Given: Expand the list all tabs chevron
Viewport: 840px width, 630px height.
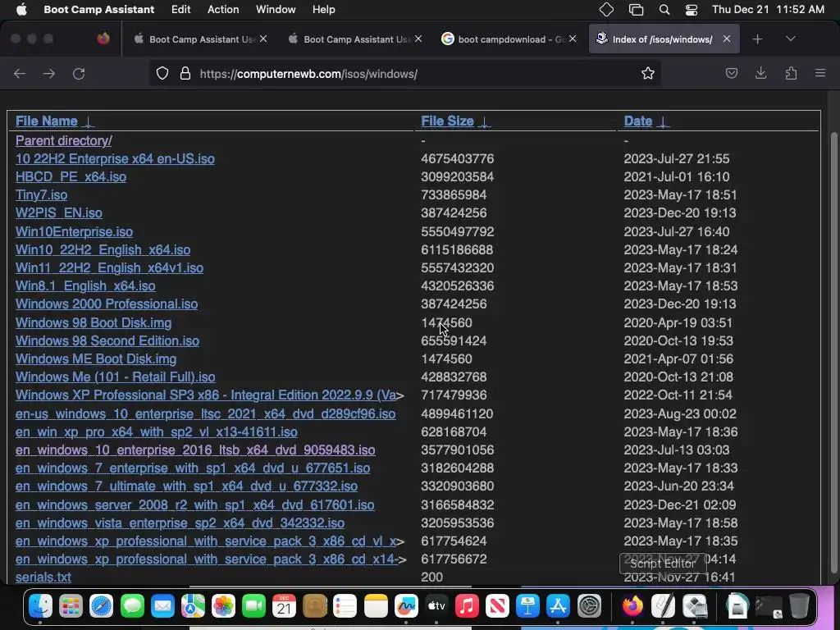Looking at the screenshot, I should coord(790,39).
